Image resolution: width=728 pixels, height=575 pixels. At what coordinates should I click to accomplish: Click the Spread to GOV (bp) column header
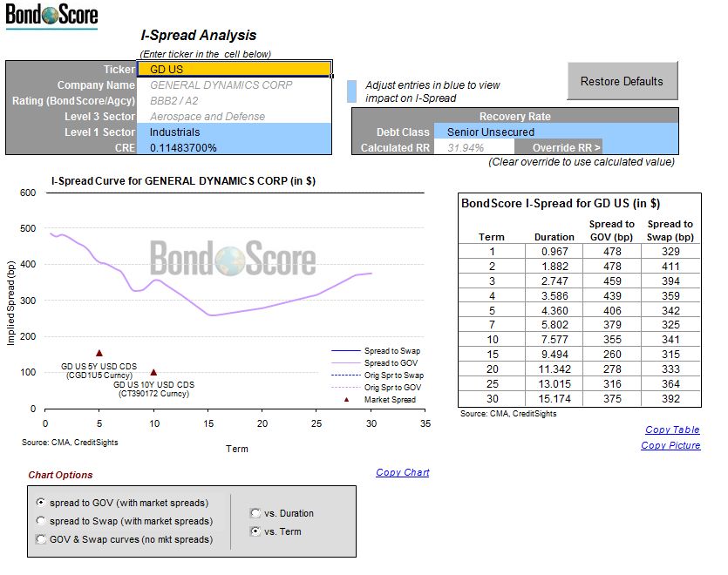pyautogui.click(x=611, y=230)
